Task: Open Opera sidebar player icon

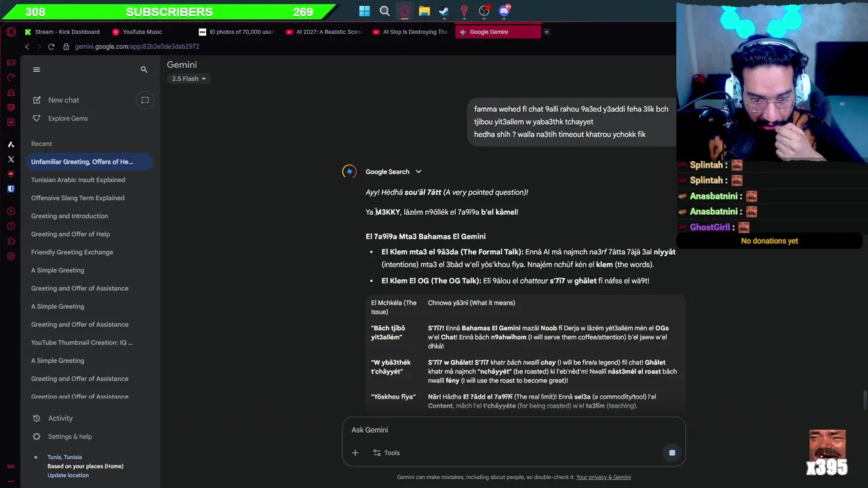Action: (11, 211)
